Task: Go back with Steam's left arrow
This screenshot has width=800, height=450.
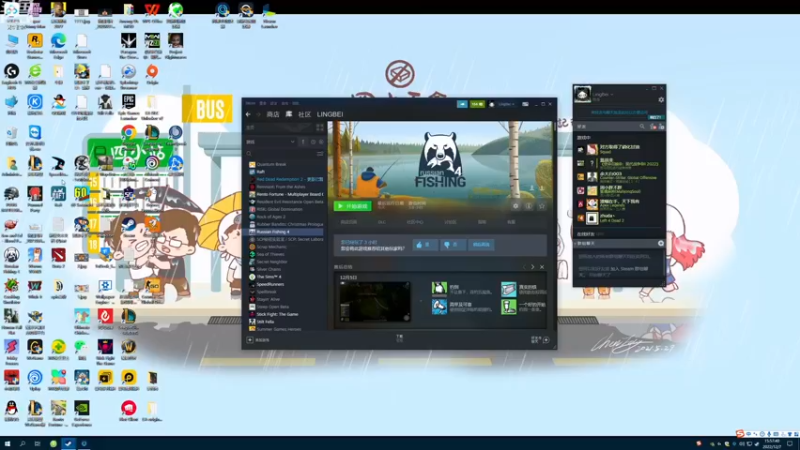Action: [248, 114]
